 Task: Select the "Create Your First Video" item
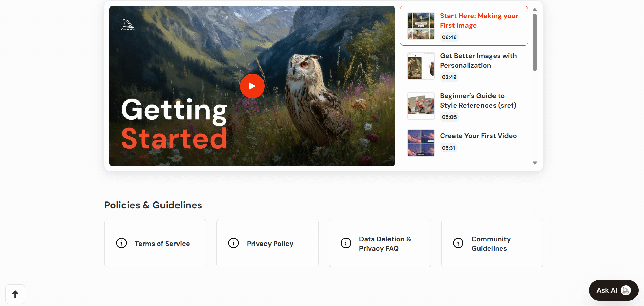pos(478,136)
